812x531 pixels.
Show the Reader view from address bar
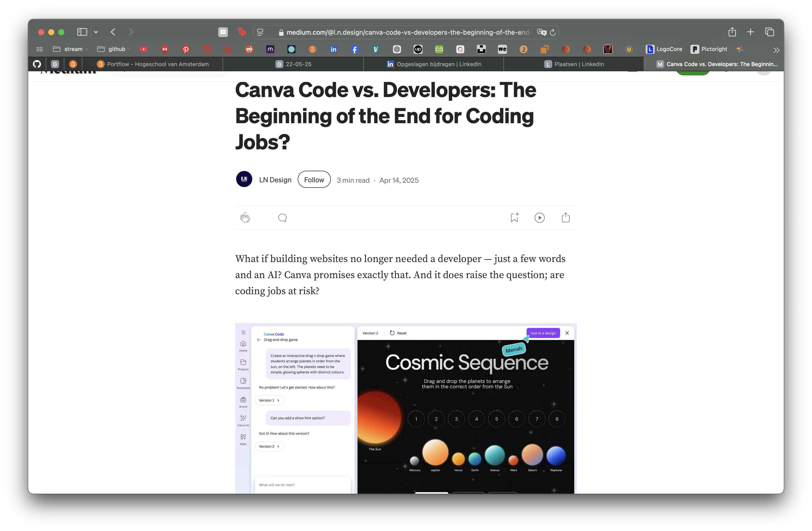[260, 32]
